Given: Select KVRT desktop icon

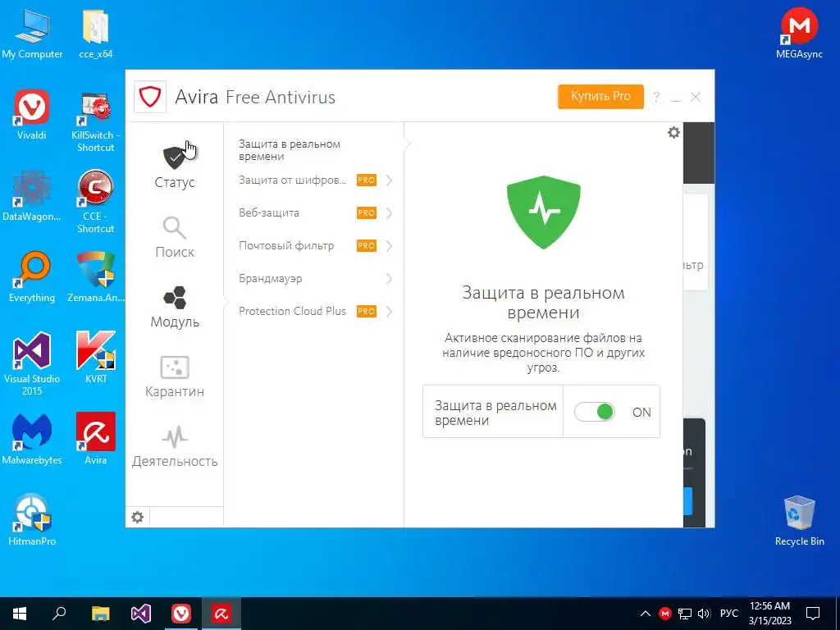Looking at the screenshot, I should pos(95,358).
